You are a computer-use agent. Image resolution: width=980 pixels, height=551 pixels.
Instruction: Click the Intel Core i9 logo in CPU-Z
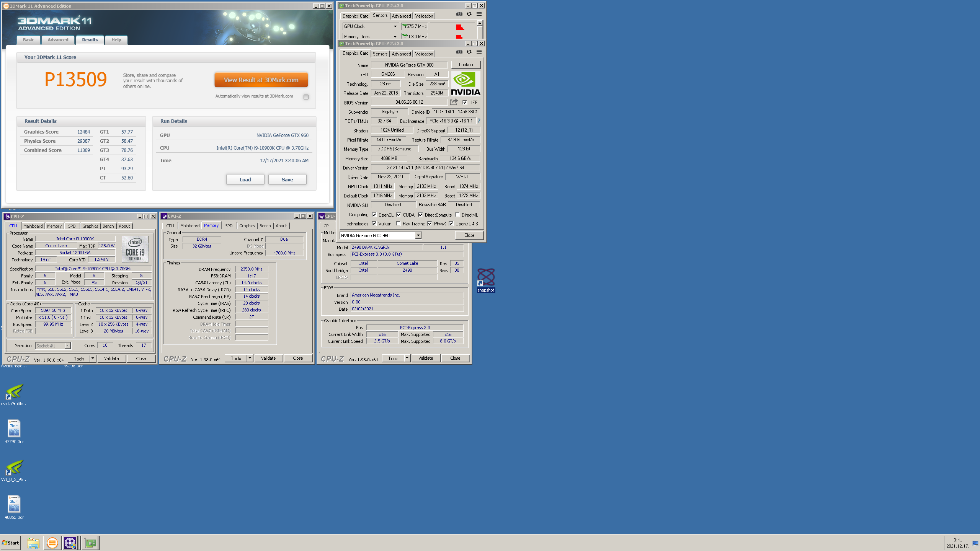coord(135,249)
